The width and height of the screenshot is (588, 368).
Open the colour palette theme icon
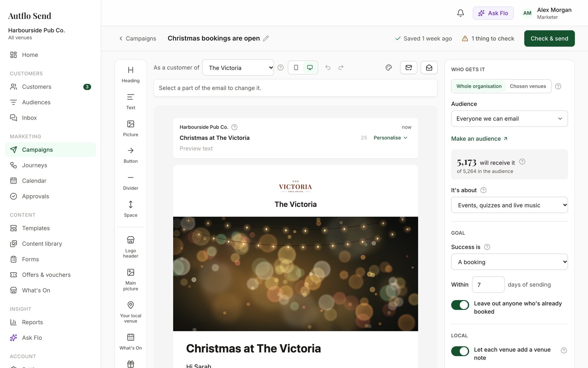pyautogui.click(x=388, y=68)
